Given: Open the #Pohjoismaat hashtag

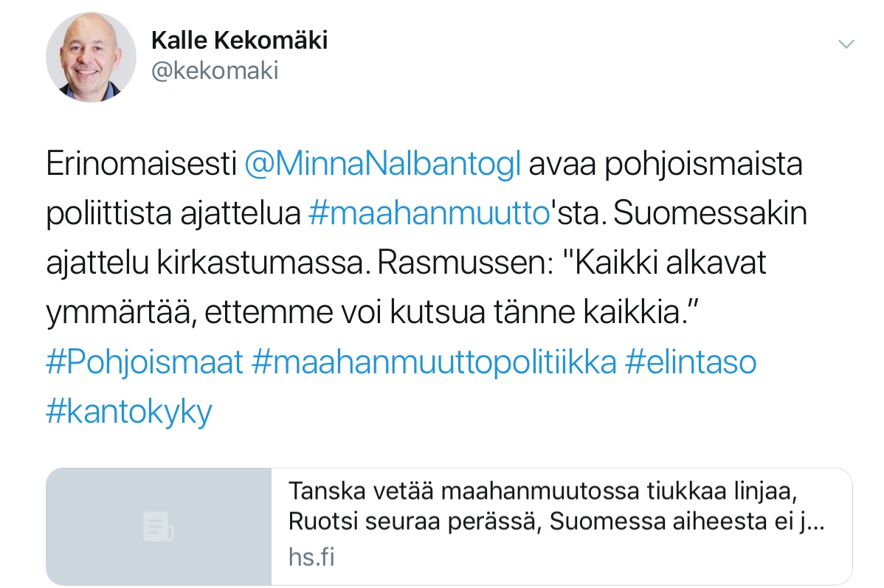Looking at the screenshot, I should [x=144, y=363].
